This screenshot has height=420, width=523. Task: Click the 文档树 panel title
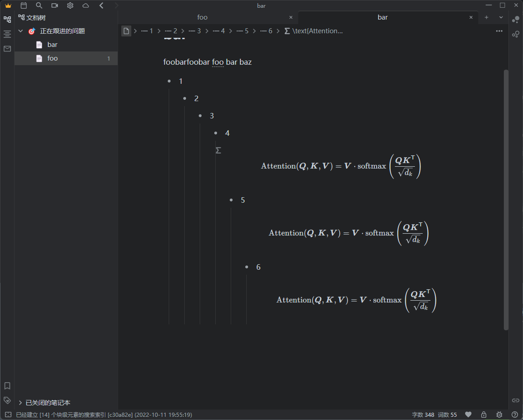click(x=36, y=18)
